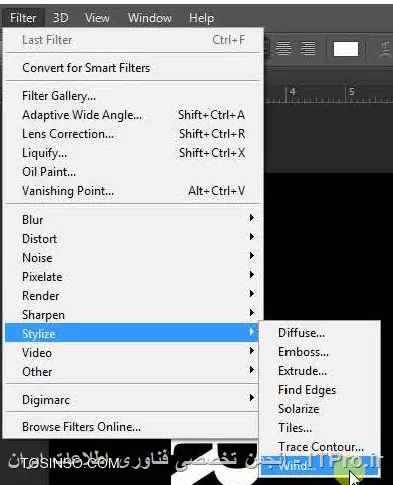Open Filter Gallery dialog

coord(132,96)
